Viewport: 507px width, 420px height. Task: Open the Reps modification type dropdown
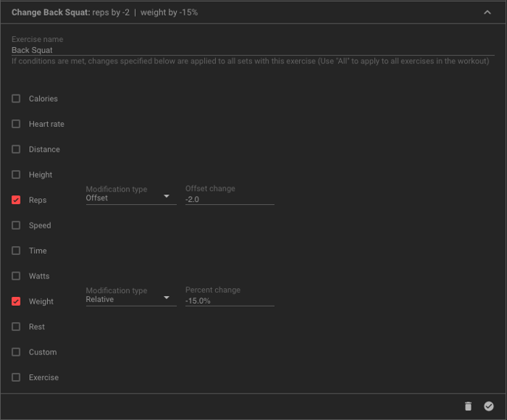coord(131,195)
